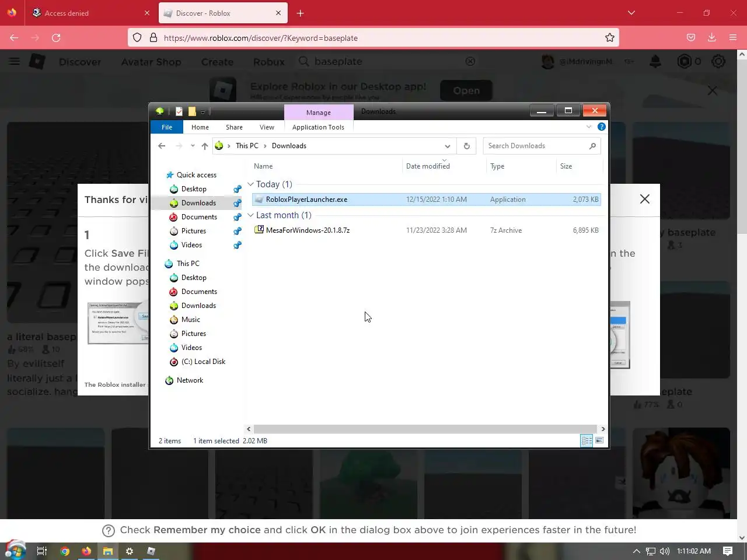Switch to the Home ribbon tab
The image size is (747, 560).
coord(200,127)
